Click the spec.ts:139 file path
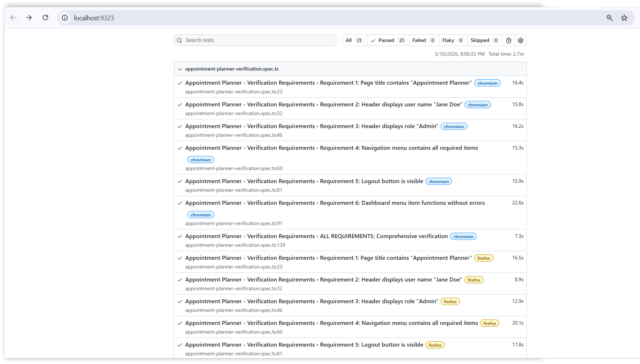 (x=235, y=245)
